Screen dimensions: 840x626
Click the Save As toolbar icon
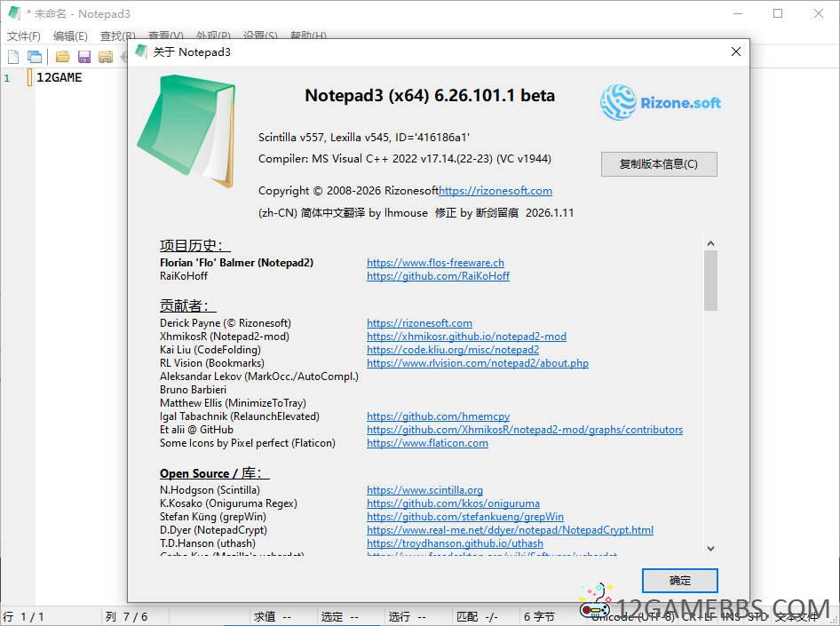click(106, 57)
